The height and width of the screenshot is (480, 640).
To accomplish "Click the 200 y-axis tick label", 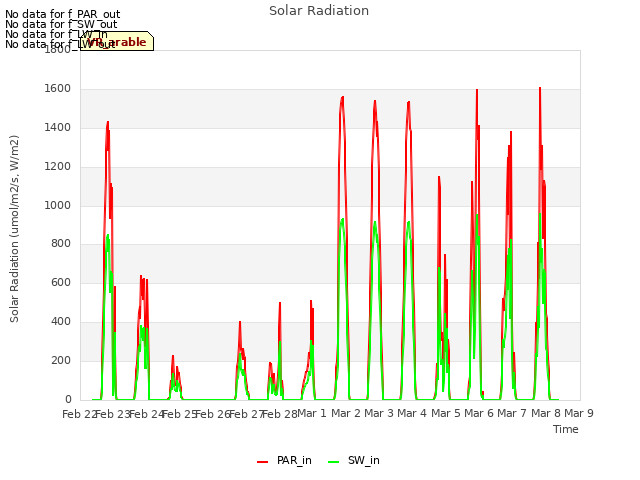I will pyautogui.click(x=61, y=360).
